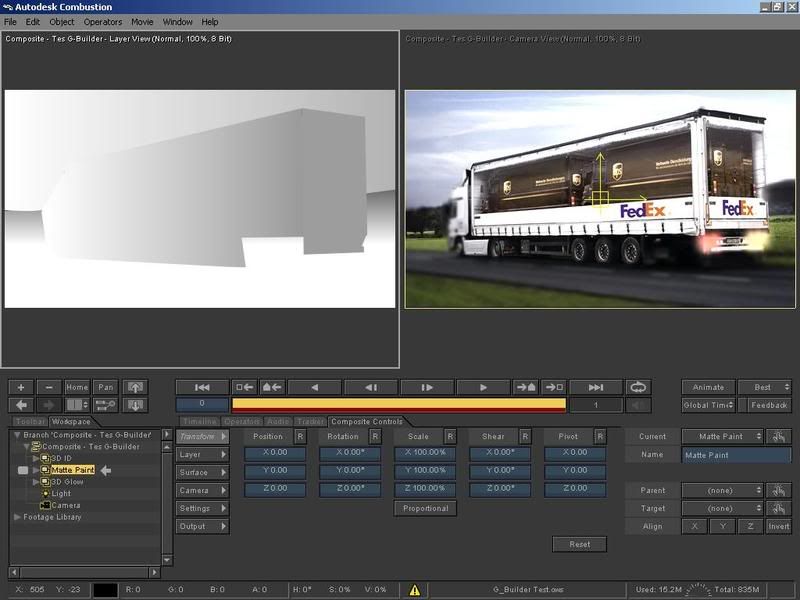This screenshot has height=600, width=800.
Task: Step forward one frame
Action: click(x=427, y=387)
